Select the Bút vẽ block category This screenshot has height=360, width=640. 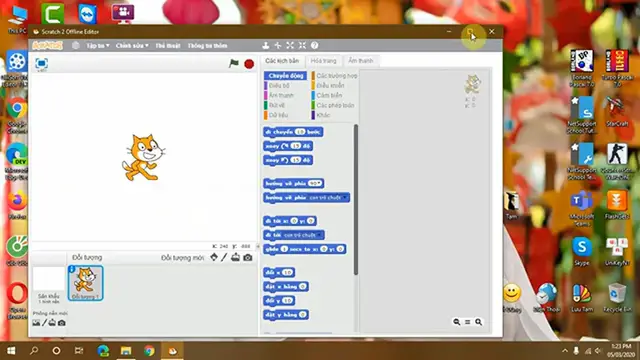[277, 105]
